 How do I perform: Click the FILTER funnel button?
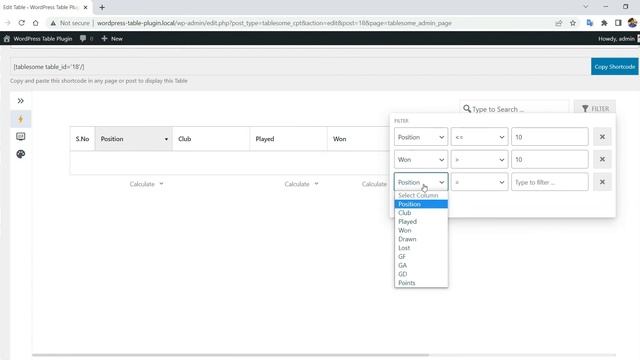tap(595, 109)
